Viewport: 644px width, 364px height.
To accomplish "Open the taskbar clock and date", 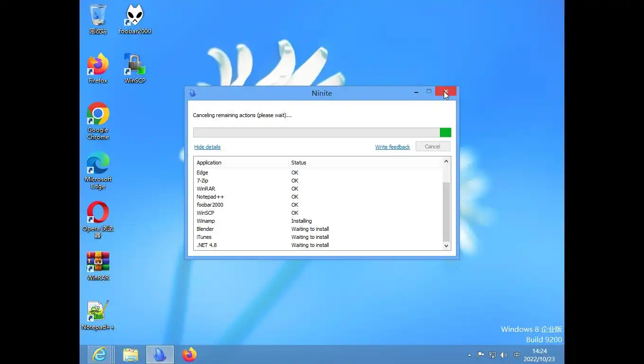I will pyautogui.click(x=539, y=355).
